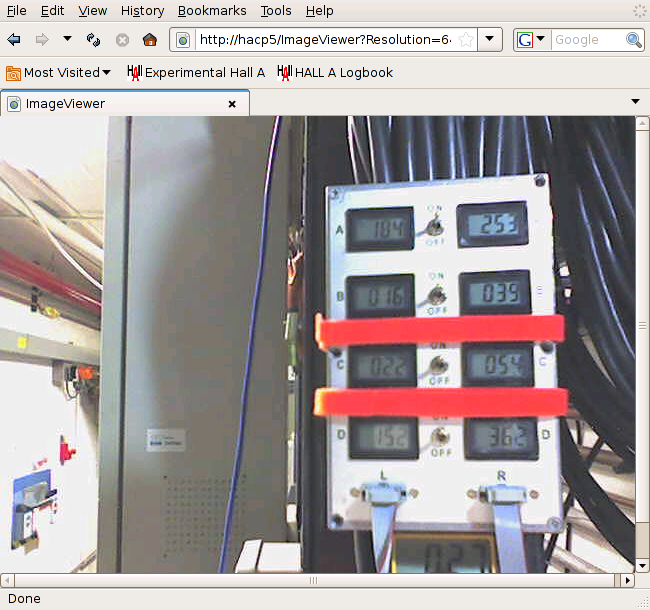Click the activity throbber icon
This screenshot has width=650, height=610.
(639, 11)
